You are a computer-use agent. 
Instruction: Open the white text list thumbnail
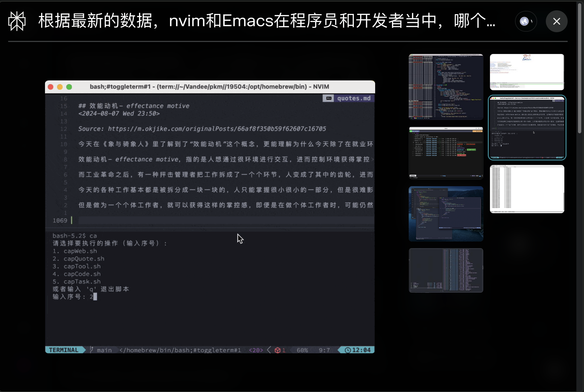(527, 189)
